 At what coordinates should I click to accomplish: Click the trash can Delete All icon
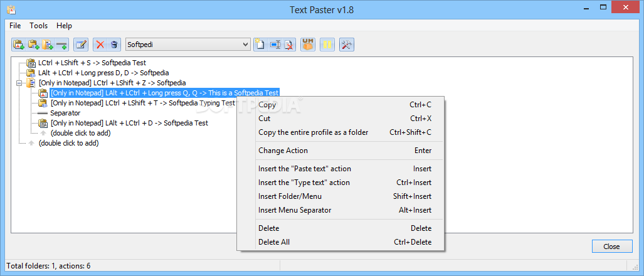[114, 45]
